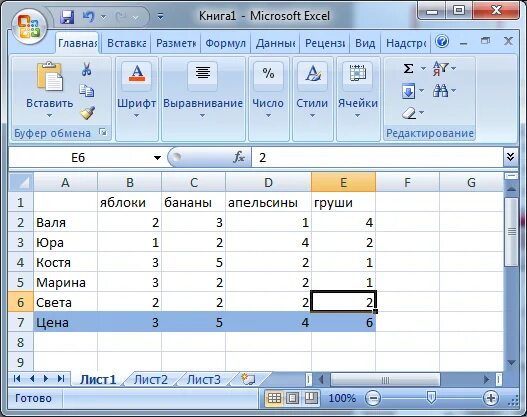527x417 pixels.
Task: Select row 3 header
Action: pos(21,242)
